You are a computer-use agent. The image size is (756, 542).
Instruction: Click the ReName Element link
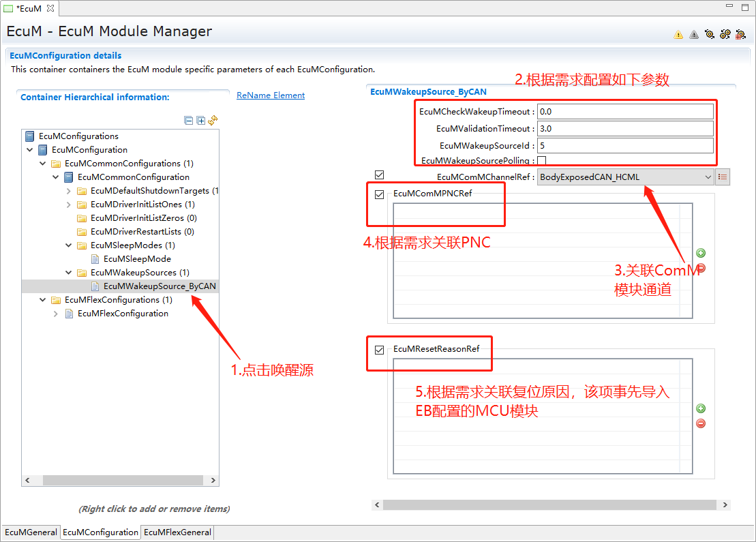[271, 95]
